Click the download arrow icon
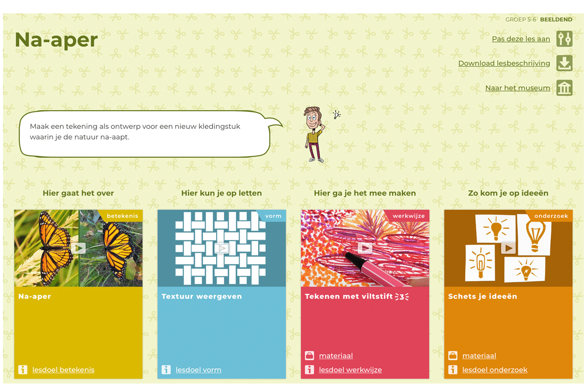This screenshot has height=392, width=588. (x=564, y=63)
